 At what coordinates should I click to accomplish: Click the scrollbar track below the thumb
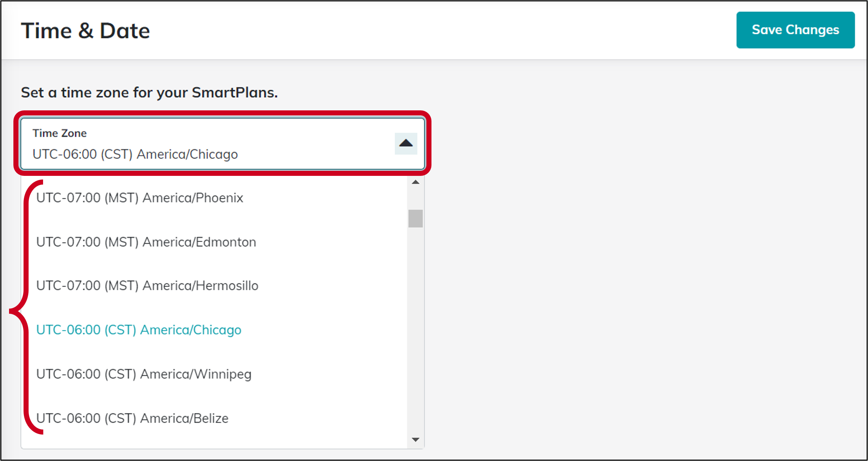415,326
